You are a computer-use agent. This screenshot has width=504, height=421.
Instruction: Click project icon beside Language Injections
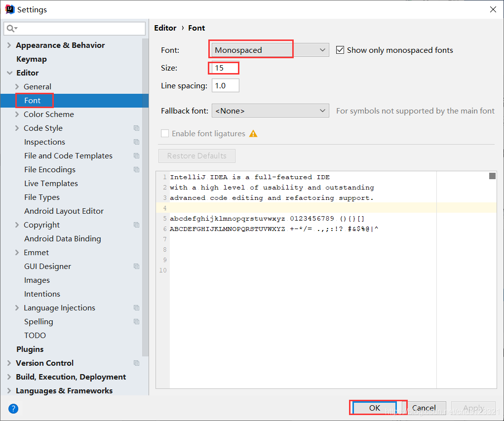pyautogui.click(x=137, y=307)
